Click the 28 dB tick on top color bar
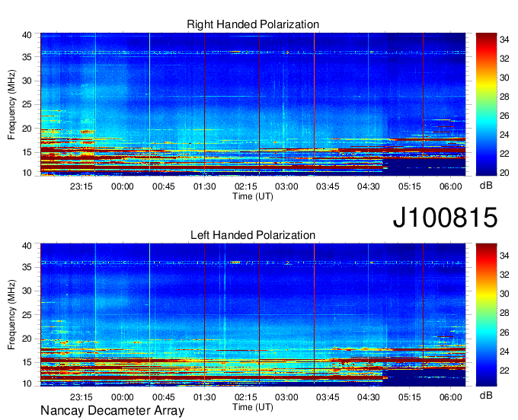518x420 pixels. 504,97
